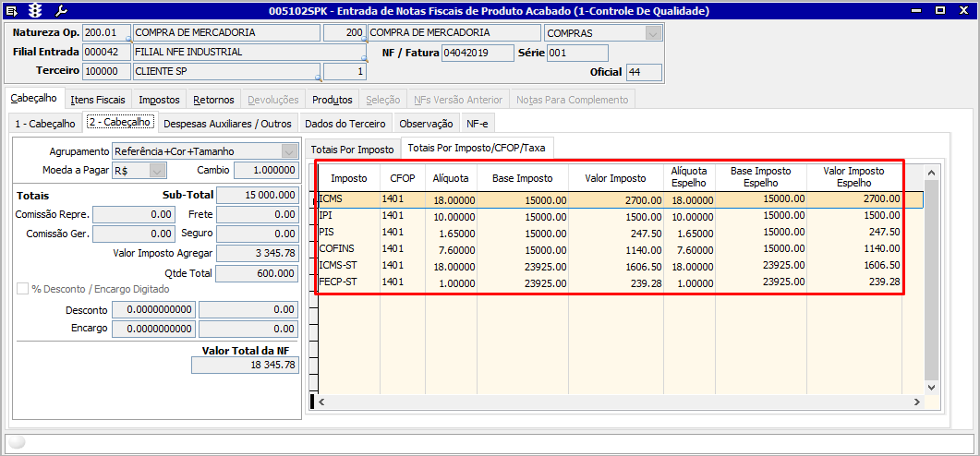980x456 pixels.
Task: Click the FILIAL NFE INDUSTRIAL field
Action: tap(249, 53)
